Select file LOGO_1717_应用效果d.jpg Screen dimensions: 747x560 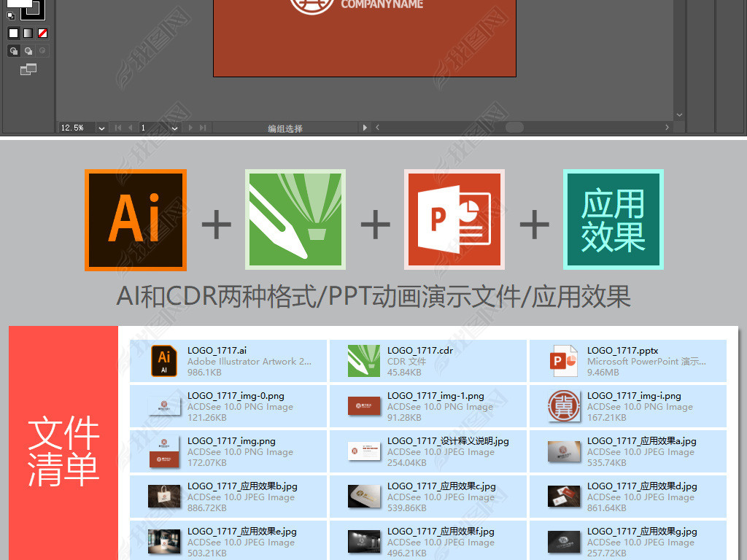coord(628,497)
